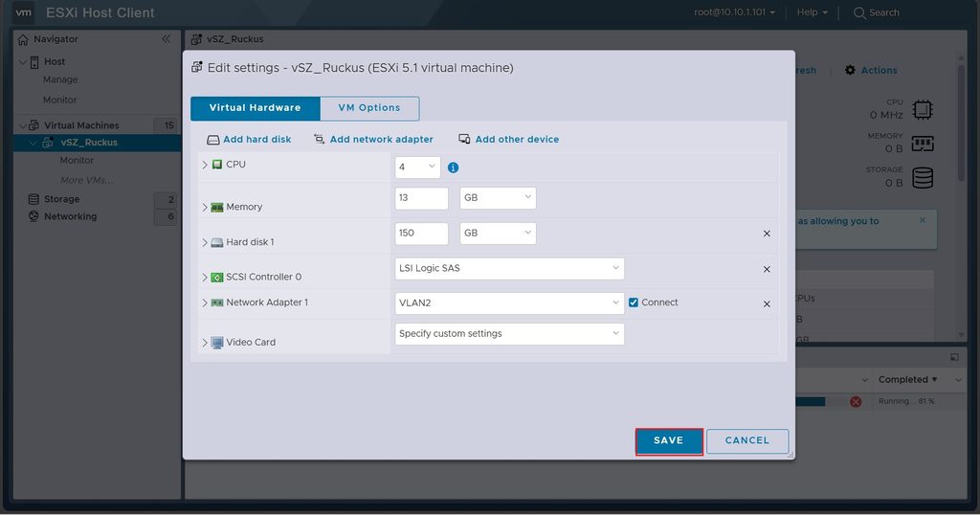
Task: Open the VLAN2 network dropdown
Action: [509, 303]
